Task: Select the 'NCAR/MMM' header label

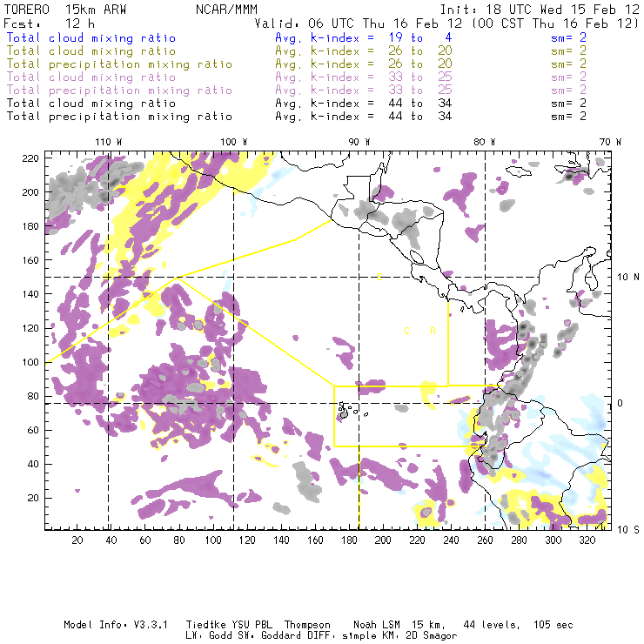Action: (x=226, y=10)
